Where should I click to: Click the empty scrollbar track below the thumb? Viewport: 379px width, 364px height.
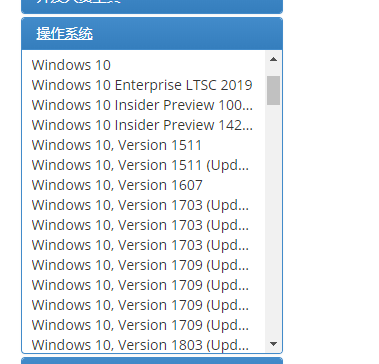tap(273, 220)
